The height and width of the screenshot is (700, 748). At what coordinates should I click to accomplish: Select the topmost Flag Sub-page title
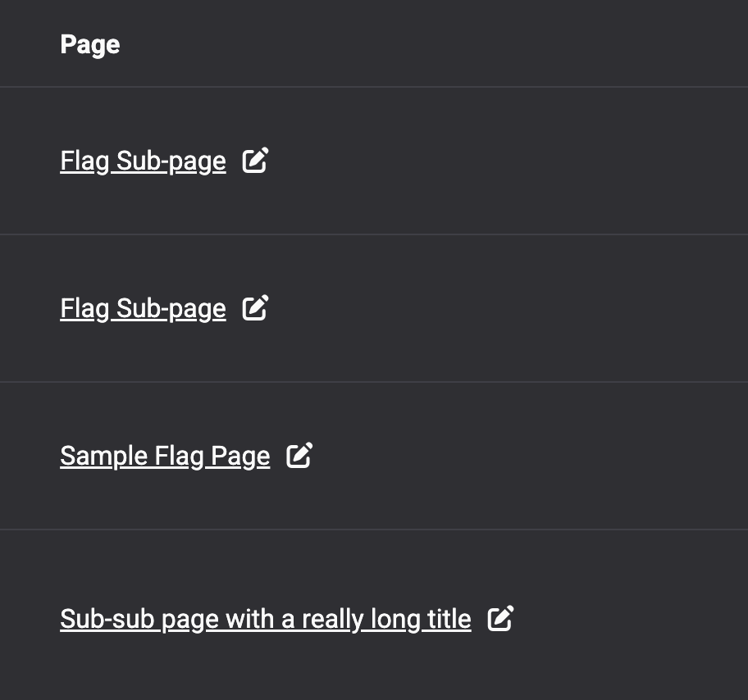coord(143,161)
